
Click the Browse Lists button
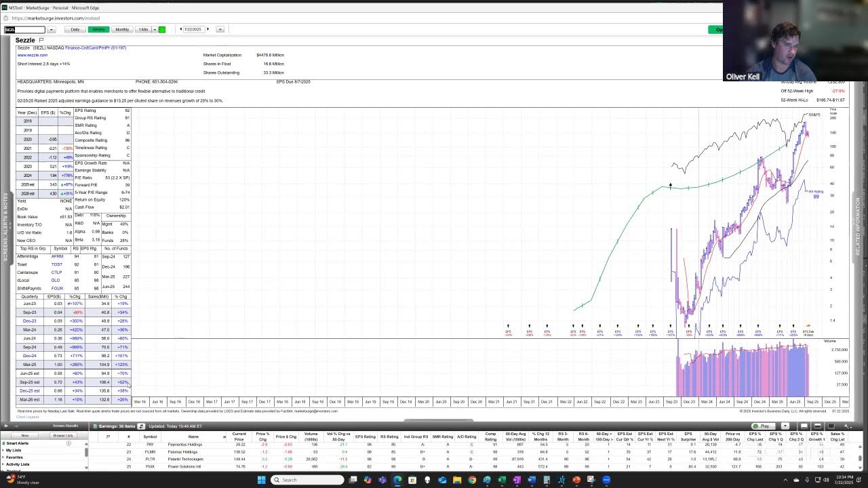63,435
